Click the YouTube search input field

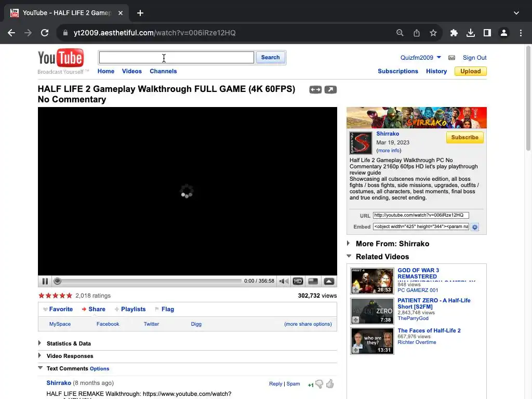click(x=177, y=57)
